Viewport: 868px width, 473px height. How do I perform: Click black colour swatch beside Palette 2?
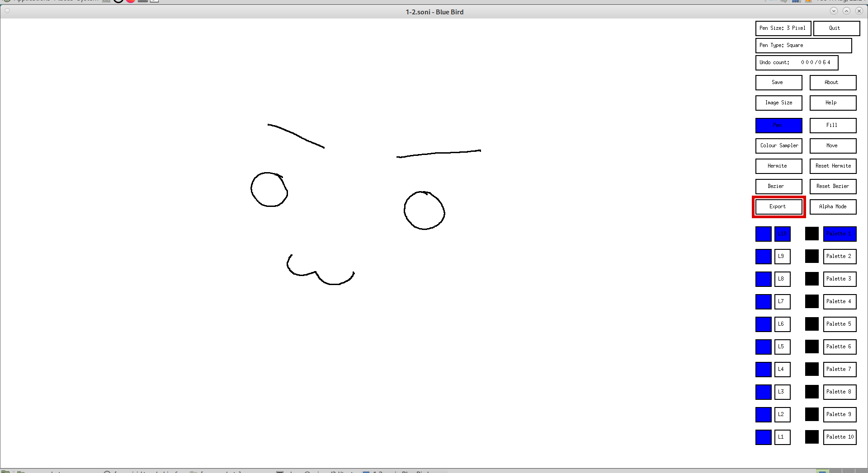click(812, 256)
